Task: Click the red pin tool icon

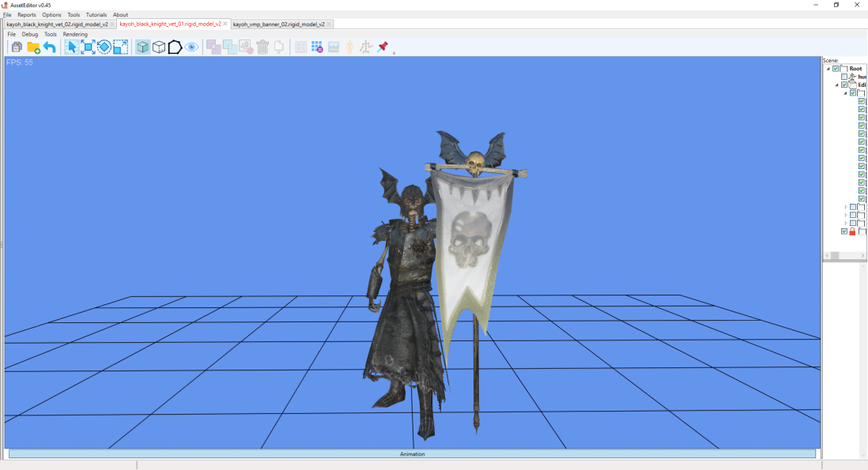Action: [383, 47]
